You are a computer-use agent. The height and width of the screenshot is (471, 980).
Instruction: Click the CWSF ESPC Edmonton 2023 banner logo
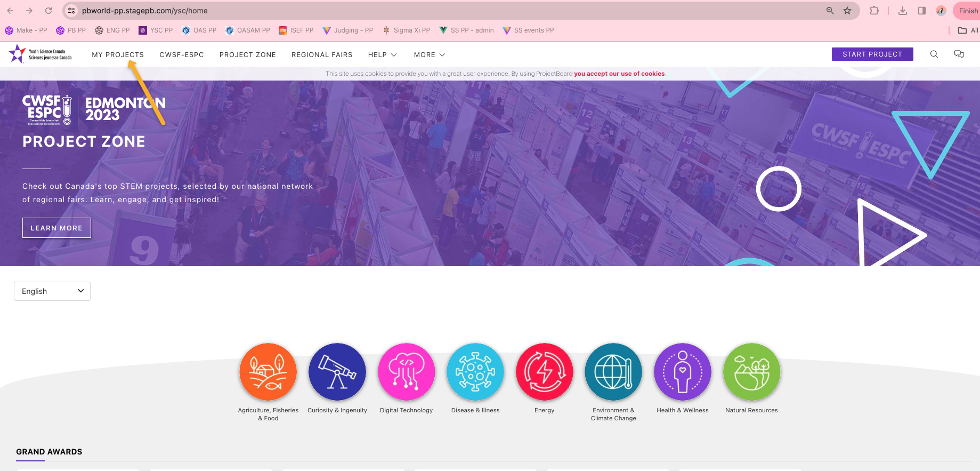pos(94,110)
